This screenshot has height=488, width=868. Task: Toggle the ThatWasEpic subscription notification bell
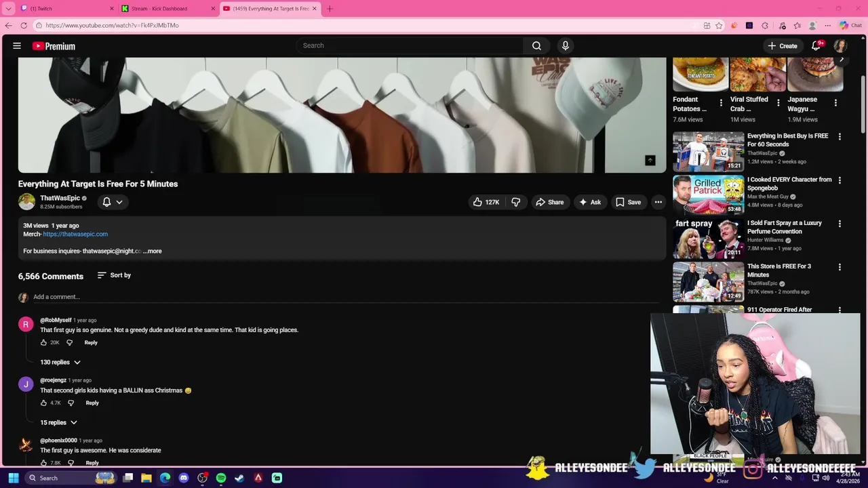[113, 202]
